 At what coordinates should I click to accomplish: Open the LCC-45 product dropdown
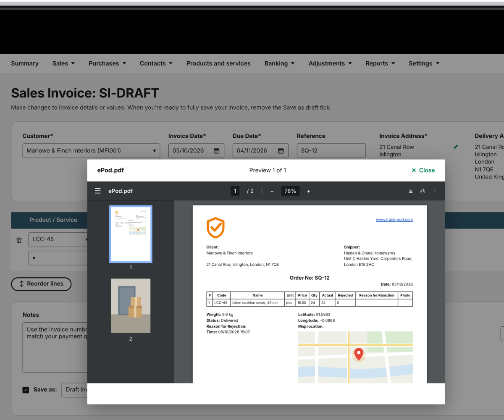(59, 239)
